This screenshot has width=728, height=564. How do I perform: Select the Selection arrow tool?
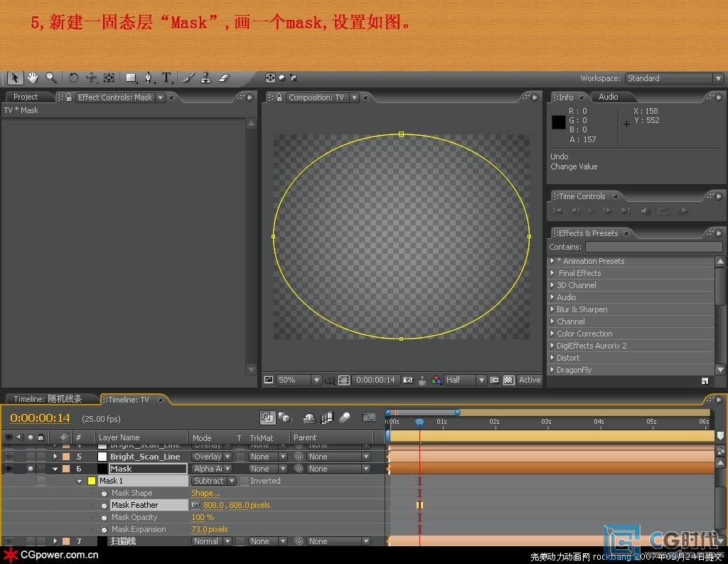tap(15, 78)
